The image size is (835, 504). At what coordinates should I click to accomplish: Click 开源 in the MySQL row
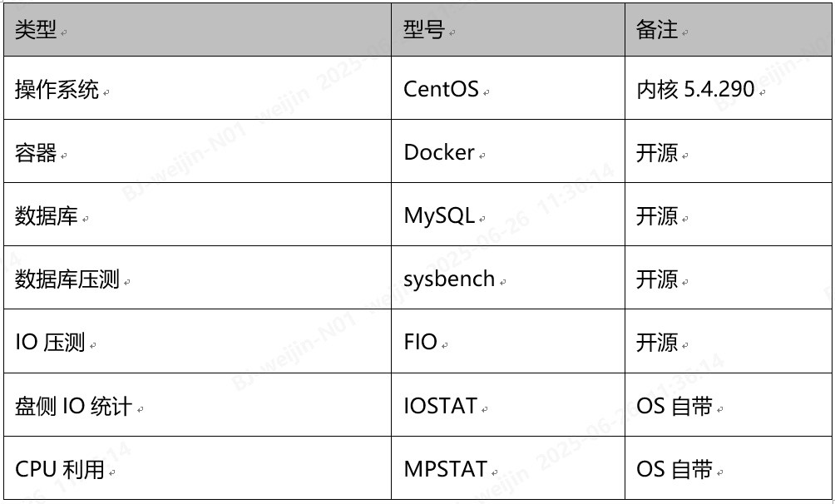coord(657,216)
